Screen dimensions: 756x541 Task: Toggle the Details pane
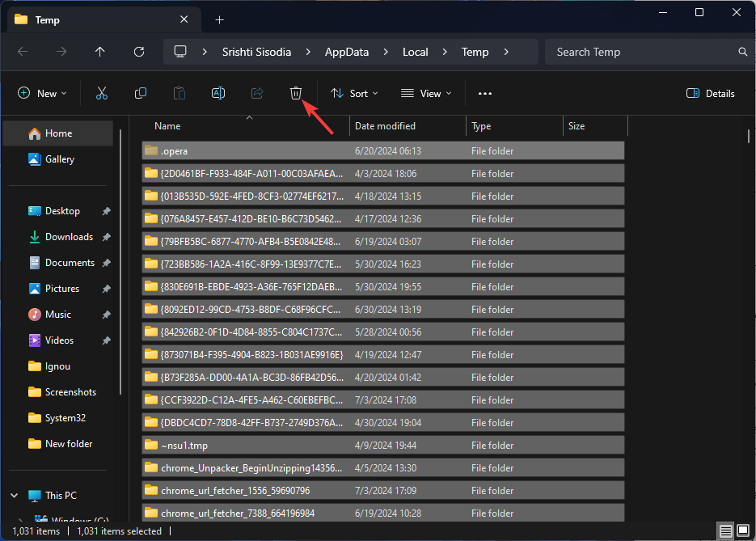tap(711, 94)
